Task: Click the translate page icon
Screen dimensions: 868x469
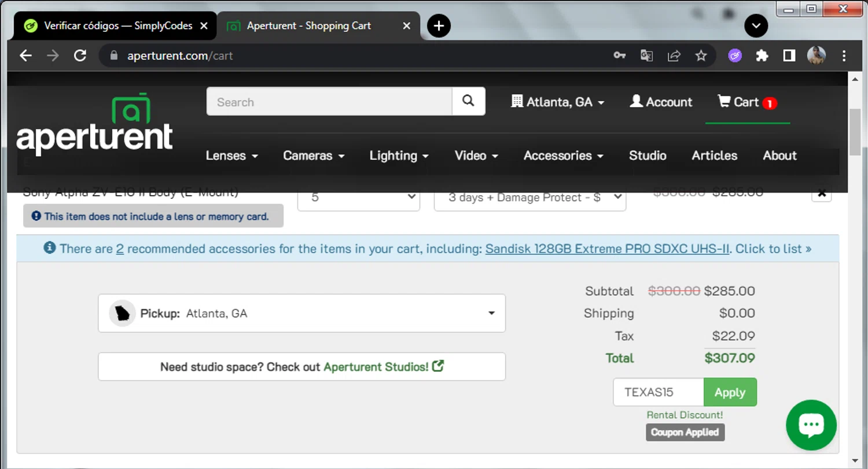Action: click(x=646, y=56)
